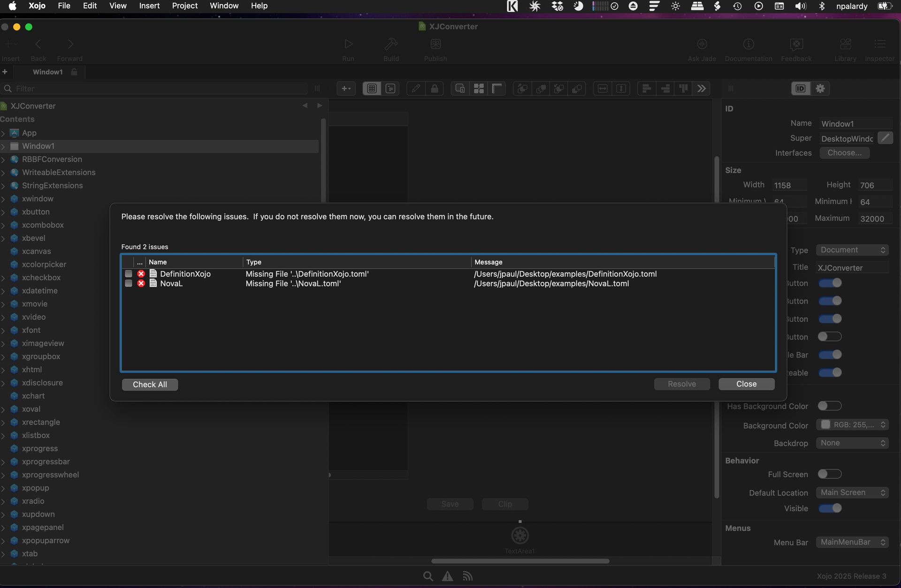Open the Type Document dropdown

coord(852,250)
